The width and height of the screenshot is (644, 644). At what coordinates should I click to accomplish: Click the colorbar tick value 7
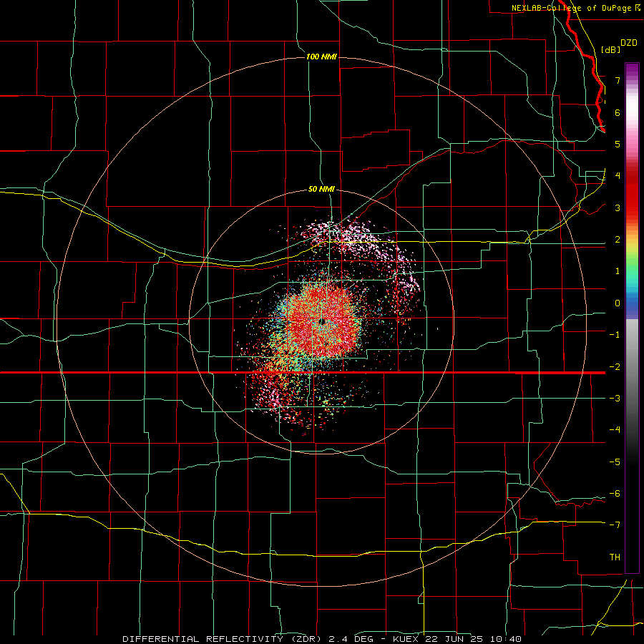(618, 80)
